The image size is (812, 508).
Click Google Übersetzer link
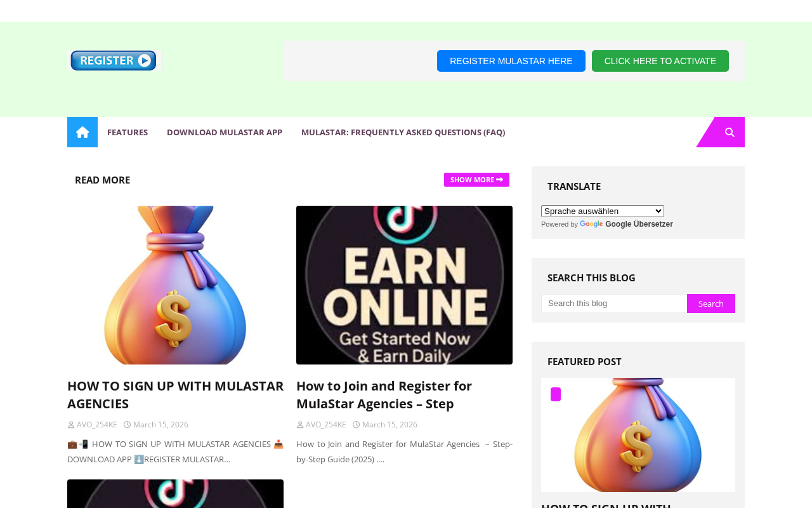[639, 224]
